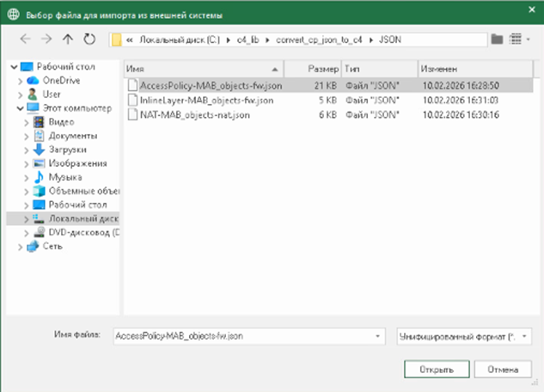Select the 'Сеть' network icon
The width and height of the screenshot is (544, 392).
pos(33,246)
